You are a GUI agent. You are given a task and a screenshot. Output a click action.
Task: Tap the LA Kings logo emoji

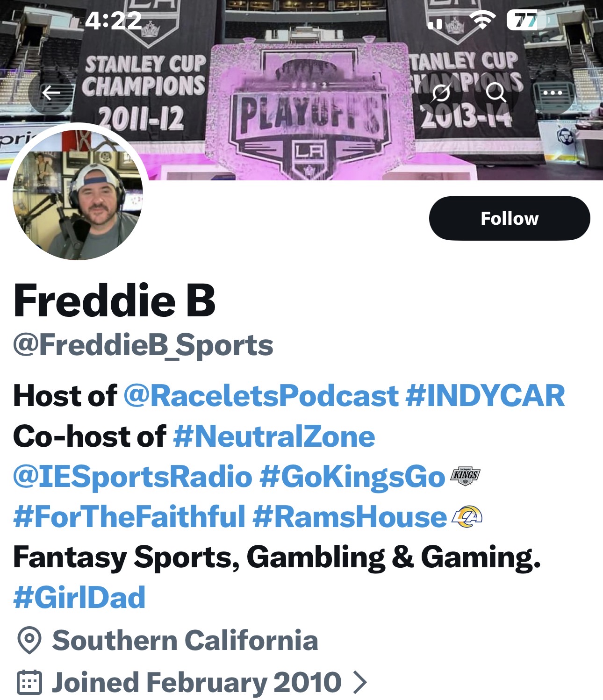pos(465,477)
